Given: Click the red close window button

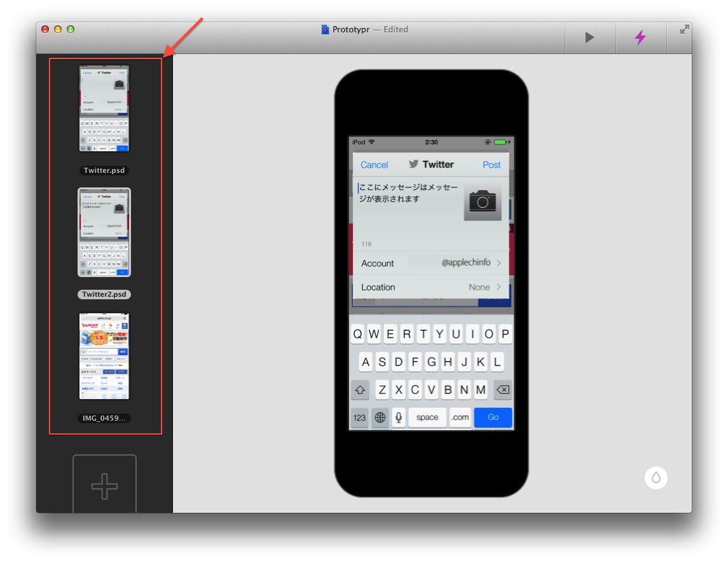Looking at the screenshot, I should click(x=45, y=29).
